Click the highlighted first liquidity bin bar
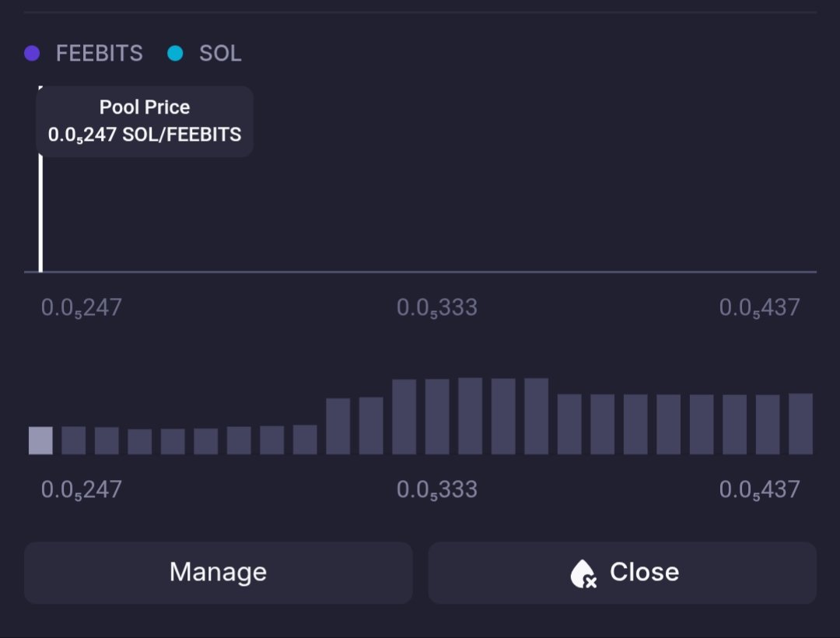This screenshot has width=840, height=638. click(40, 440)
